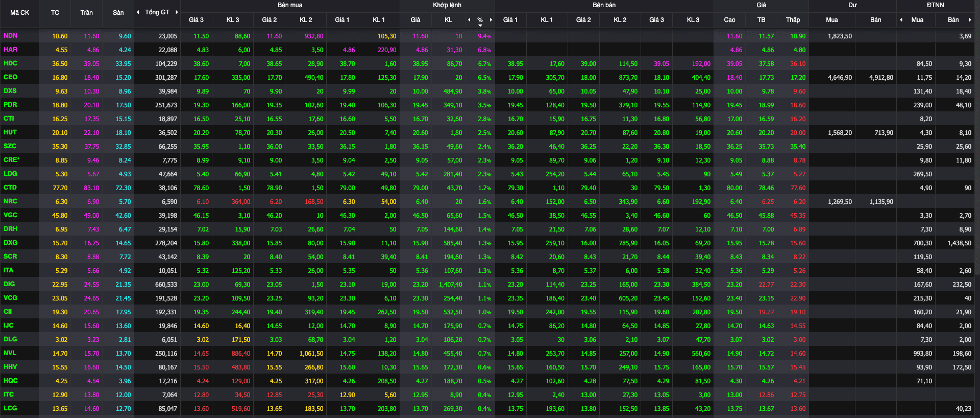Select the CTI ticker
This screenshot has height=418, width=980.
(x=9, y=119)
